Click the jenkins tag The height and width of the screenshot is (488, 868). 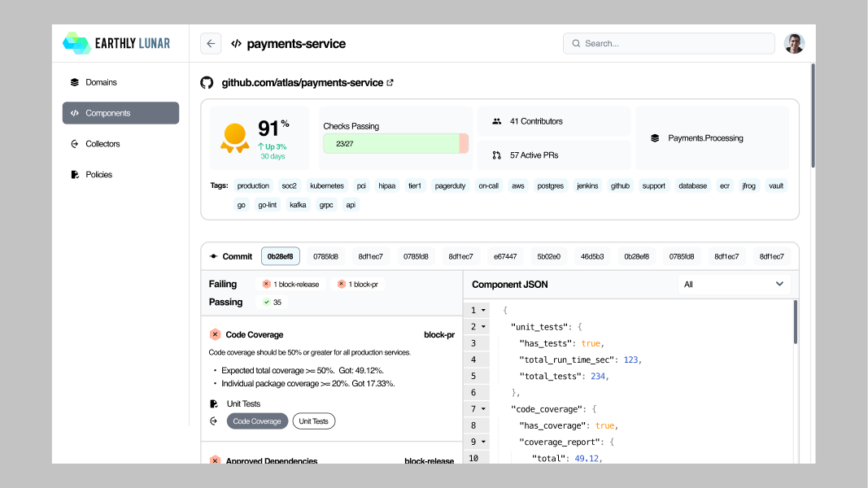pos(587,186)
